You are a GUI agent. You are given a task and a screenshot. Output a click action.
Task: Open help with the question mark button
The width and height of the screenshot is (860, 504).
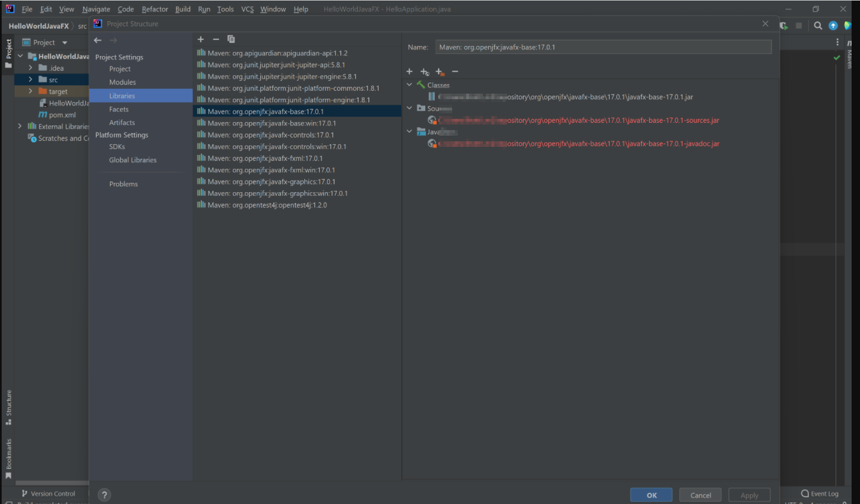[x=104, y=494]
